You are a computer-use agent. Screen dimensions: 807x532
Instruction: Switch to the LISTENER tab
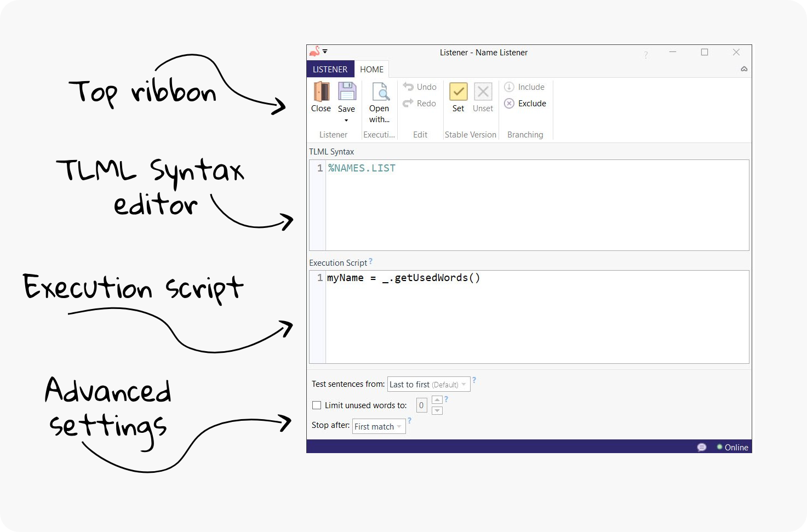330,70
